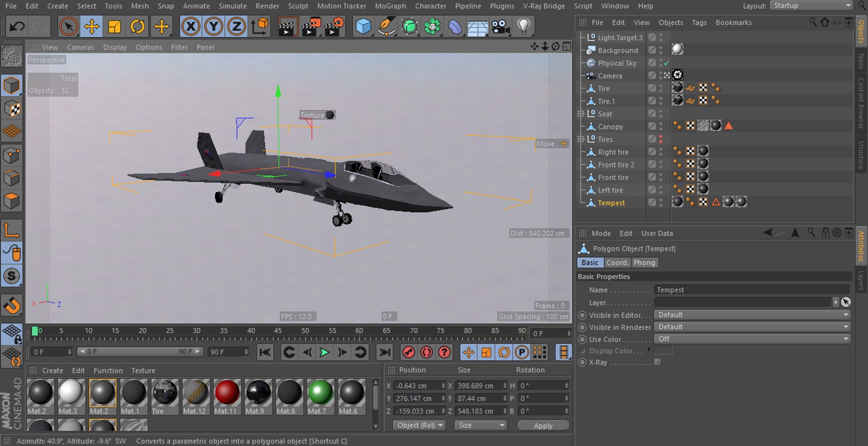Open the MoGraph menu

(390, 6)
